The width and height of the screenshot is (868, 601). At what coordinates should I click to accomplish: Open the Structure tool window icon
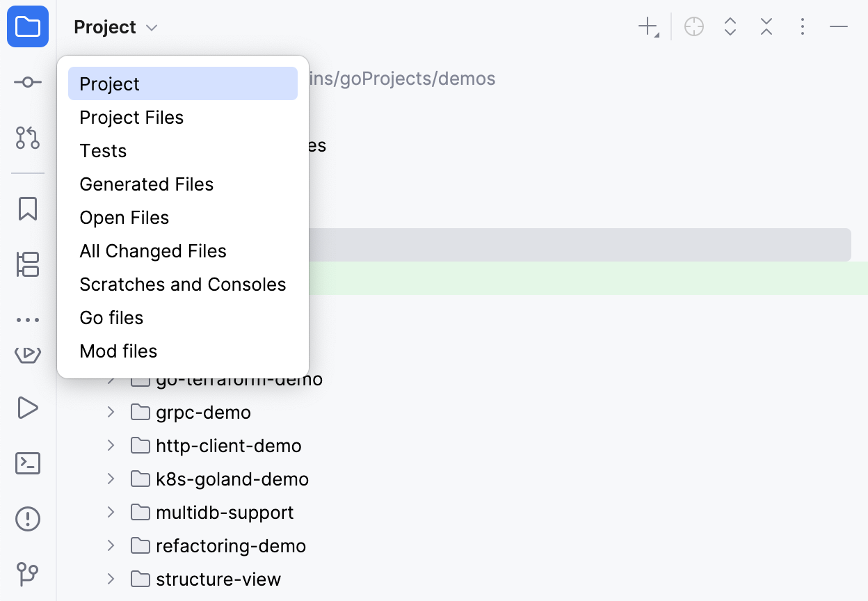click(27, 264)
